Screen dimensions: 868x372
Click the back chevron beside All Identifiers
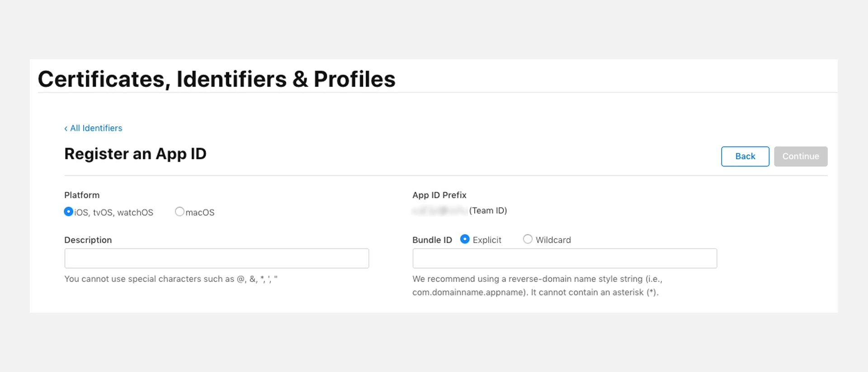(66, 129)
